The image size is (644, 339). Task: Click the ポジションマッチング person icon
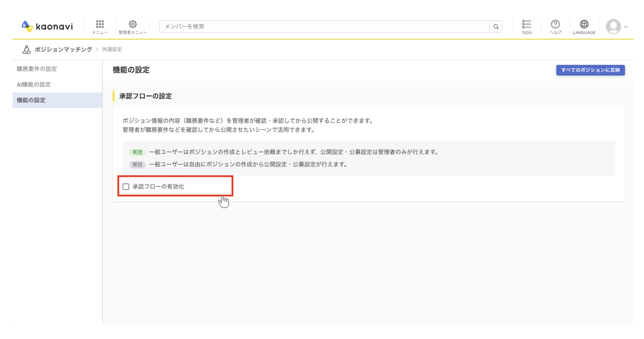coord(26,49)
